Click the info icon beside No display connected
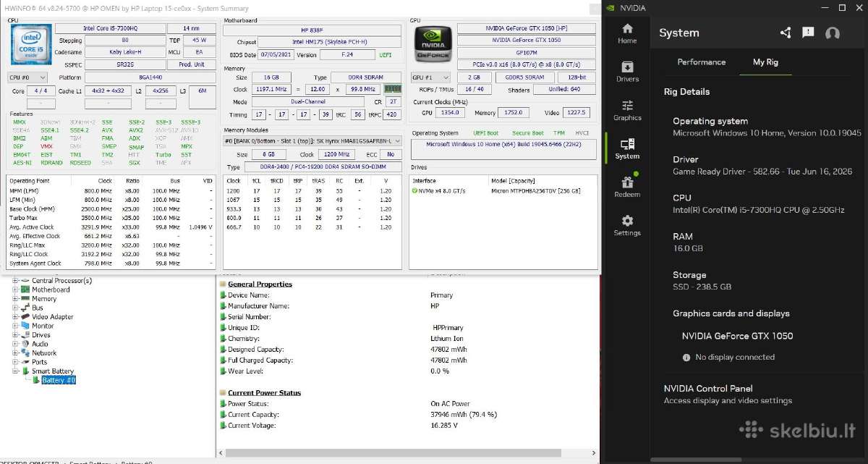868x464 pixels. pos(686,358)
